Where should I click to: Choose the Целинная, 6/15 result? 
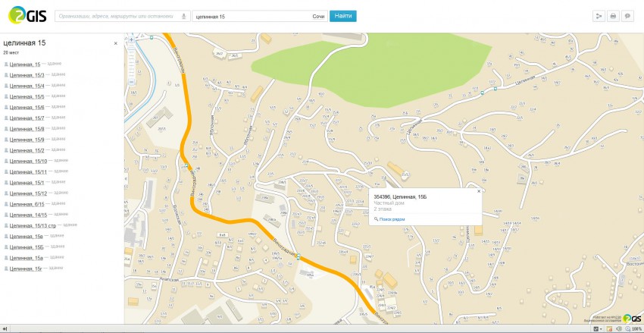(x=27, y=204)
